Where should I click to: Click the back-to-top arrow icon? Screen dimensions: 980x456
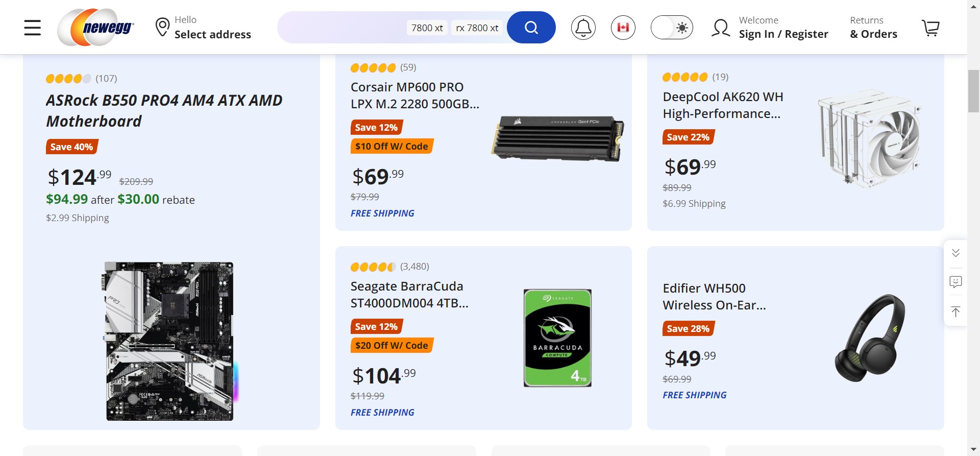coord(955,311)
